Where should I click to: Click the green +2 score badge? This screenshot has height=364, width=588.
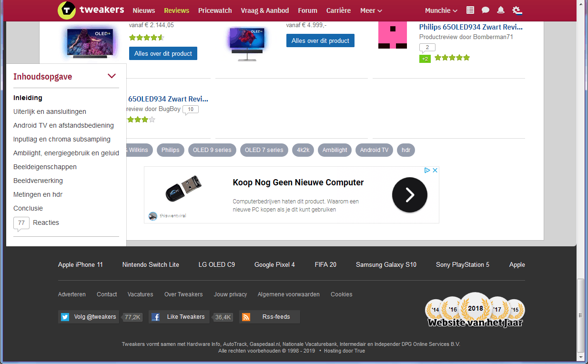point(425,59)
